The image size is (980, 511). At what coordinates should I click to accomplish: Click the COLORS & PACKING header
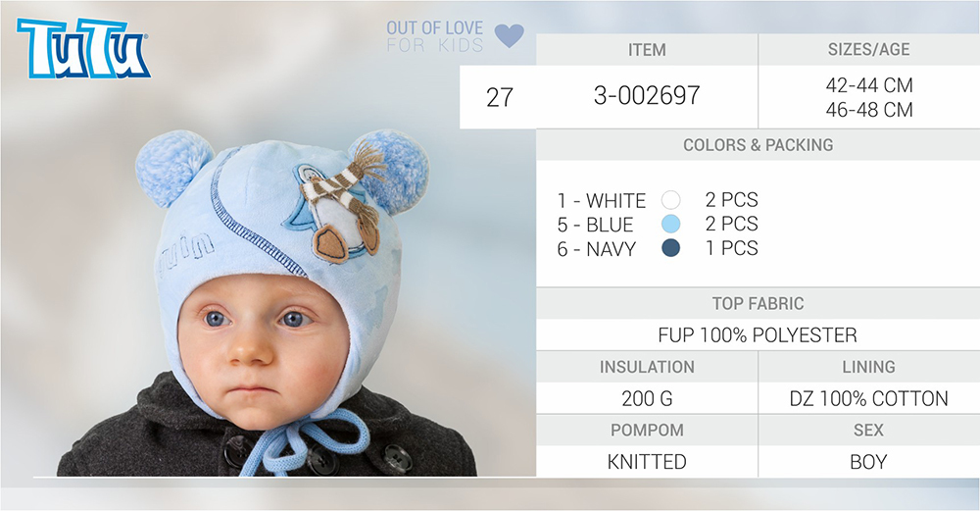tap(759, 145)
